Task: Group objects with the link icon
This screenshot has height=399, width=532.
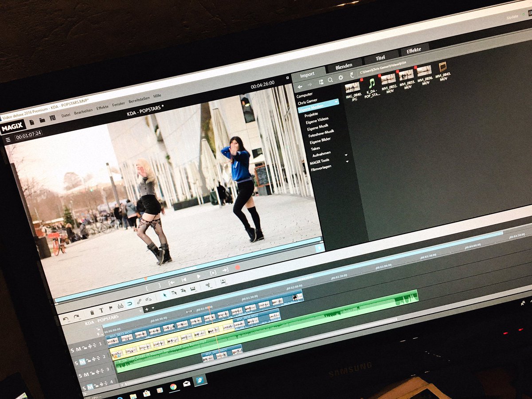Action: pos(139,301)
